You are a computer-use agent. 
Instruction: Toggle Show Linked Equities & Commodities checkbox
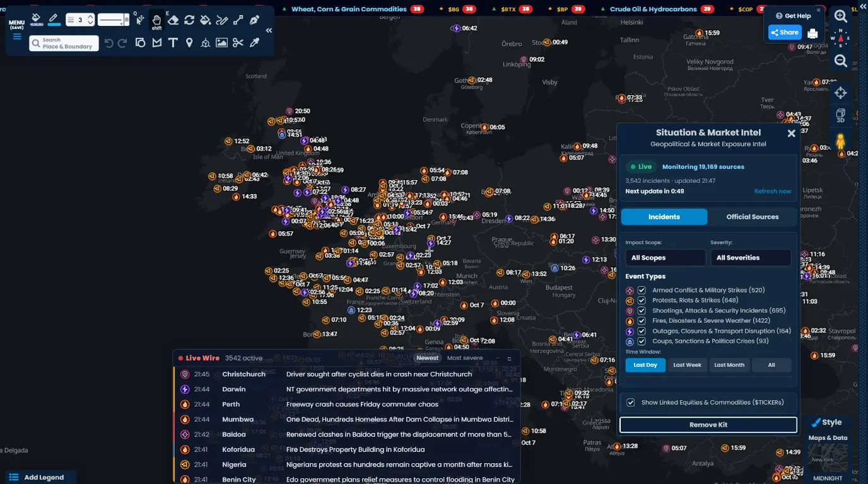(x=630, y=402)
